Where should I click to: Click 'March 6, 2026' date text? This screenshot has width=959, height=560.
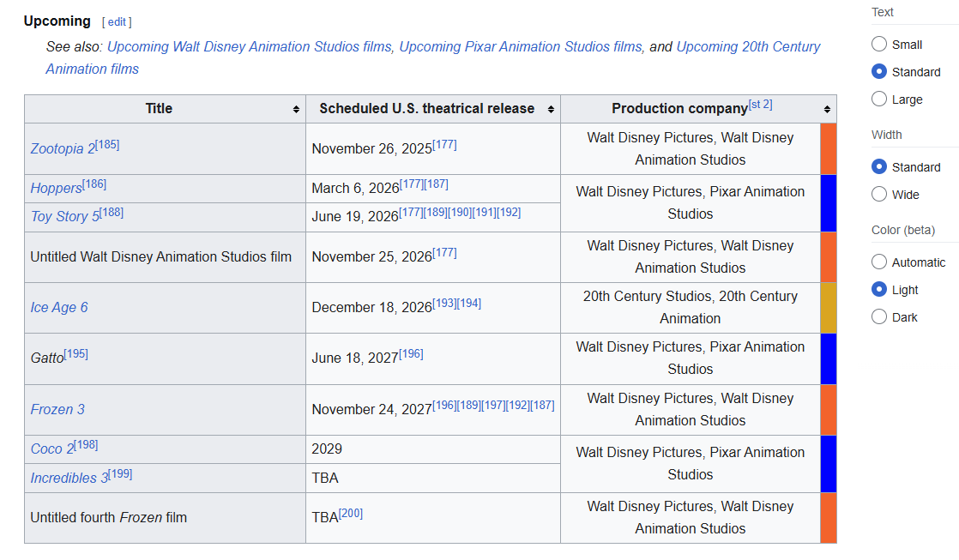355,189
